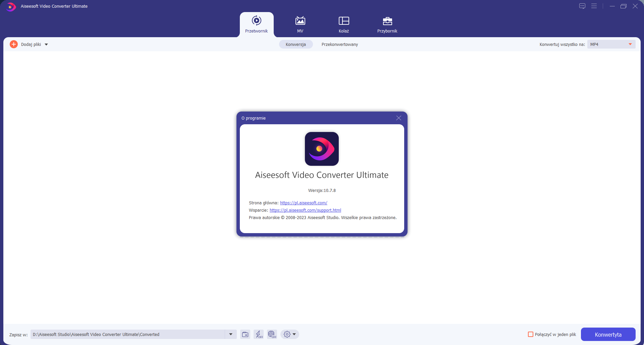Click the save path input field

[128, 334]
